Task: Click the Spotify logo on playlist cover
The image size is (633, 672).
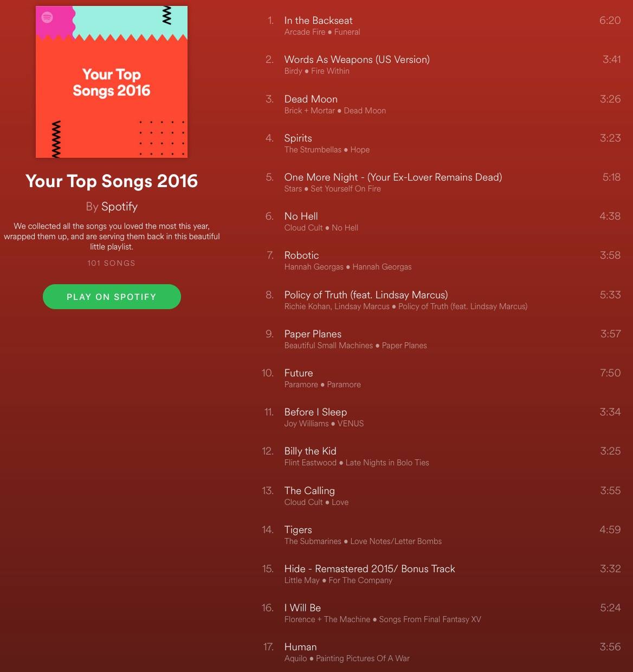Action: click(47, 17)
